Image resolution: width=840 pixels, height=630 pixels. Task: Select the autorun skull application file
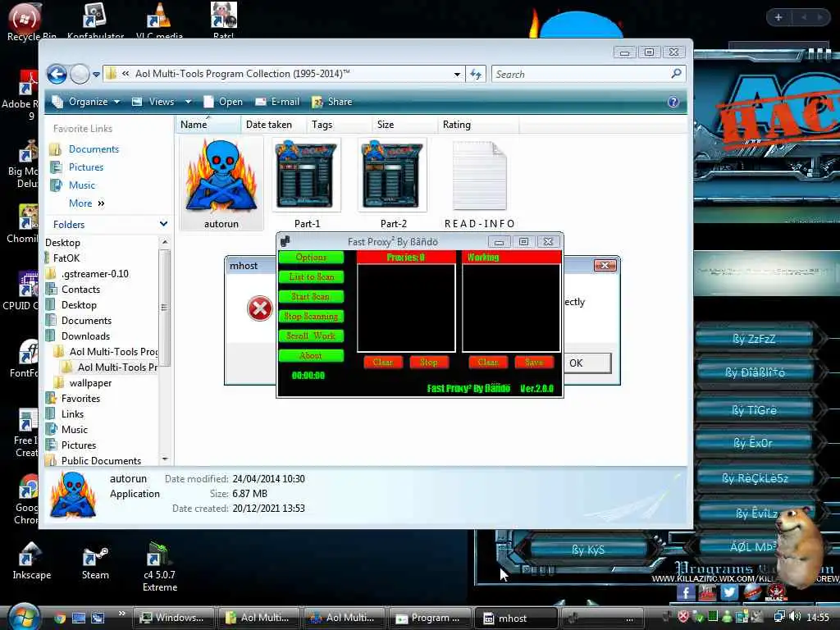(x=221, y=184)
